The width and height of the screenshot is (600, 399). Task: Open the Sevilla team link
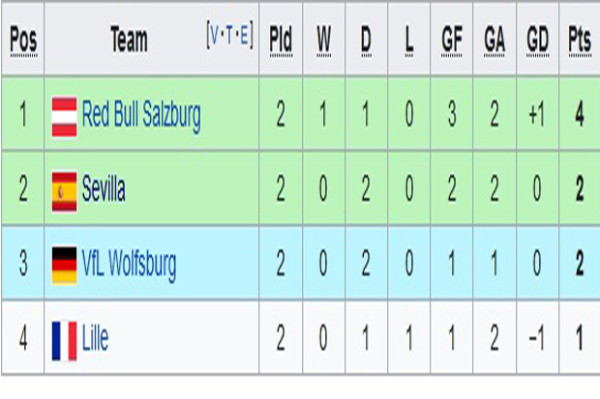point(103,188)
